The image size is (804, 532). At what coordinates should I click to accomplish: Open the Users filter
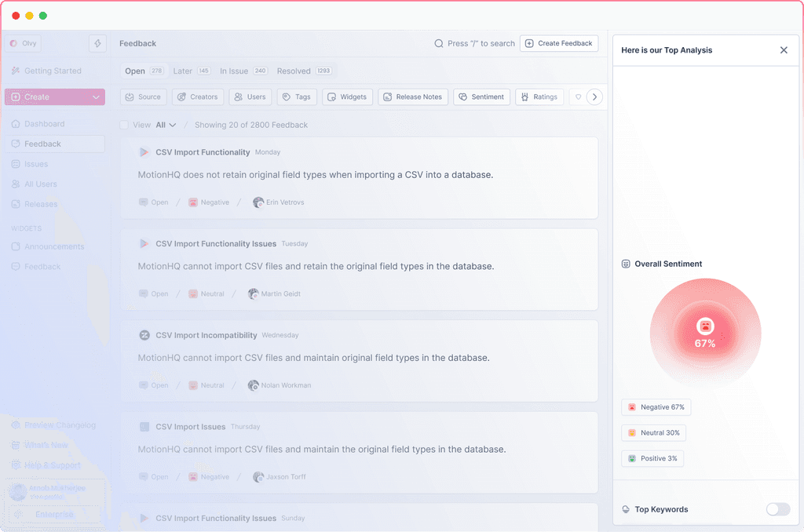pyautogui.click(x=250, y=97)
